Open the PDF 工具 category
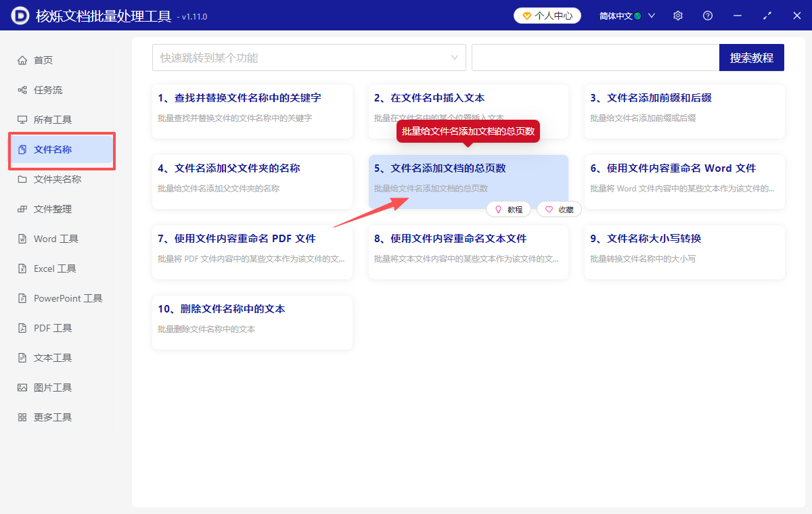This screenshot has width=812, height=514. [22, 327]
